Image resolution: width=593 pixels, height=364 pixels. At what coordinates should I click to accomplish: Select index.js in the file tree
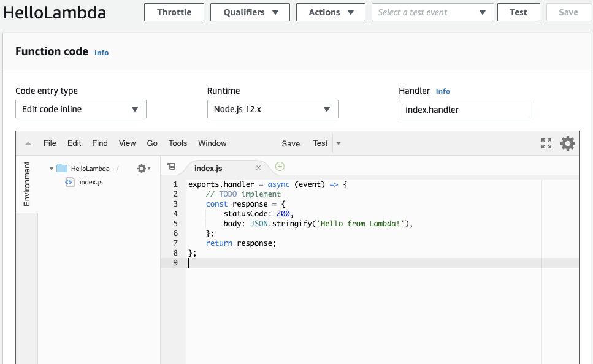point(91,182)
